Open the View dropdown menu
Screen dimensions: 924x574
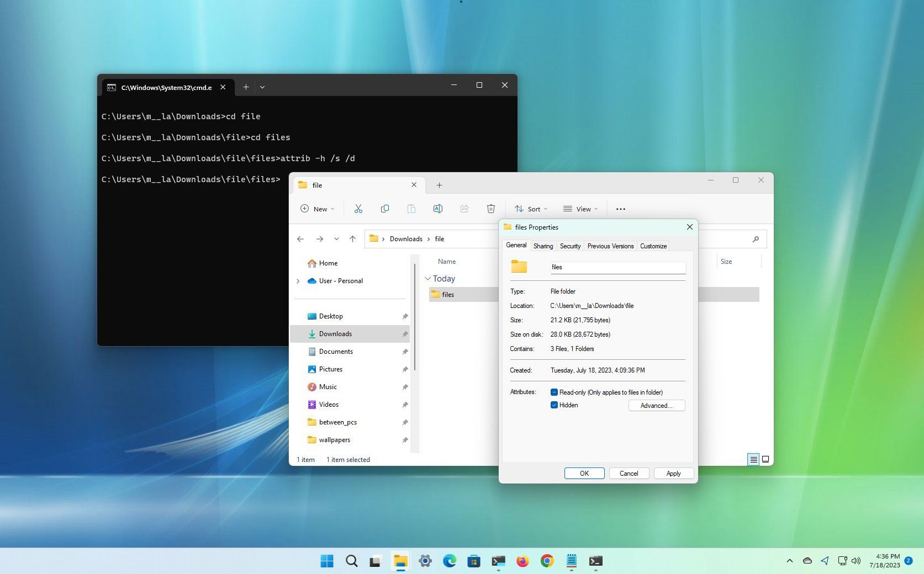click(580, 209)
